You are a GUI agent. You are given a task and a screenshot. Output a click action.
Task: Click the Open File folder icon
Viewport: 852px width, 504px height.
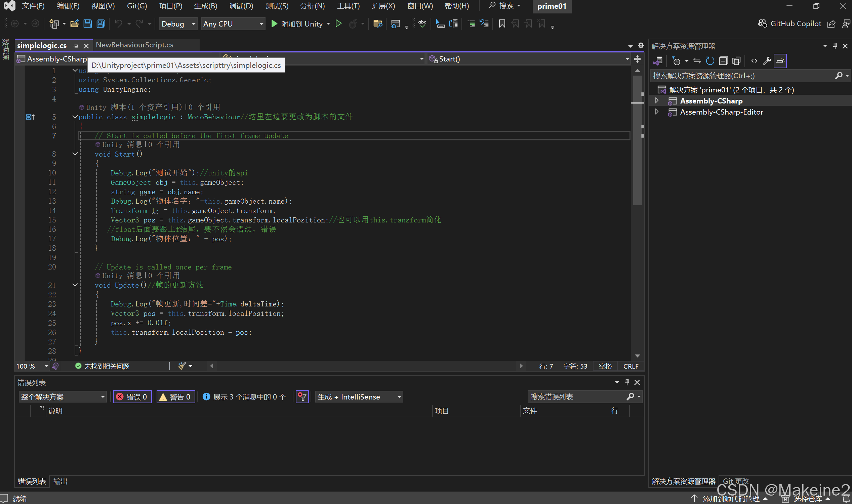pos(74,24)
